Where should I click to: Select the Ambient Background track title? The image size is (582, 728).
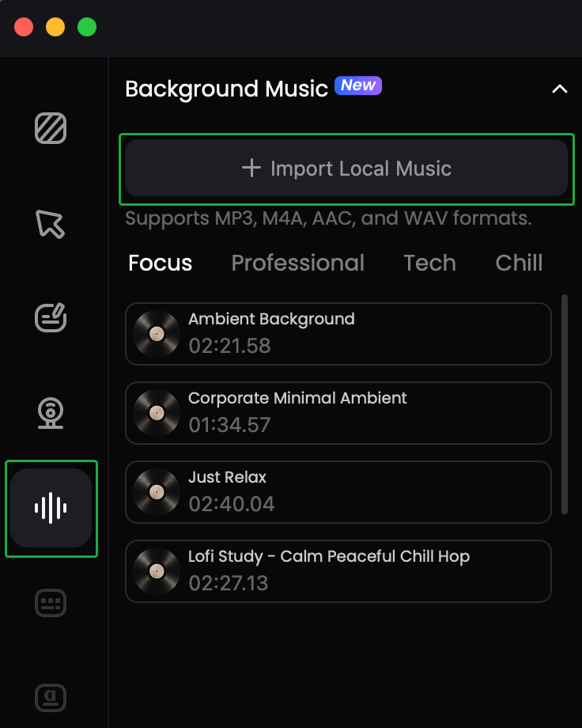point(271,320)
